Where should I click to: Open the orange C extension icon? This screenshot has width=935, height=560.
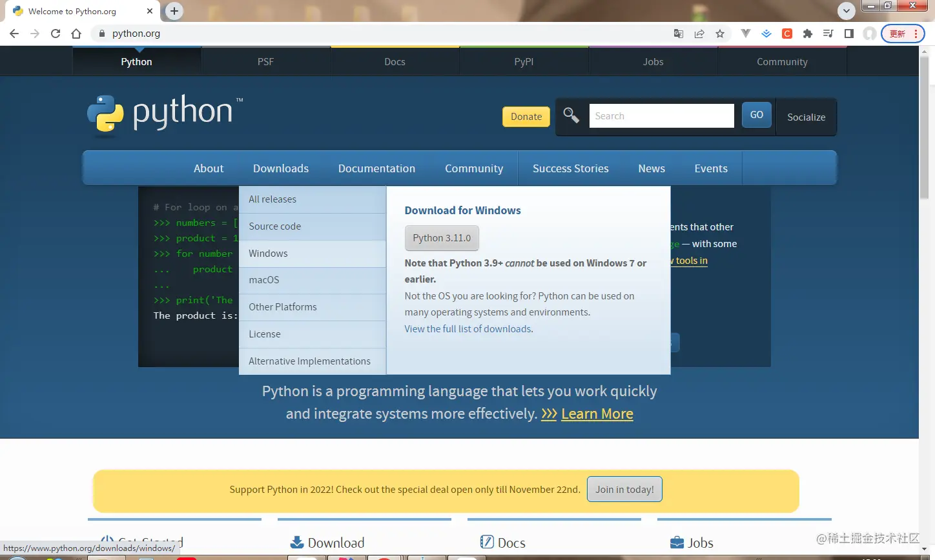click(x=787, y=34)
